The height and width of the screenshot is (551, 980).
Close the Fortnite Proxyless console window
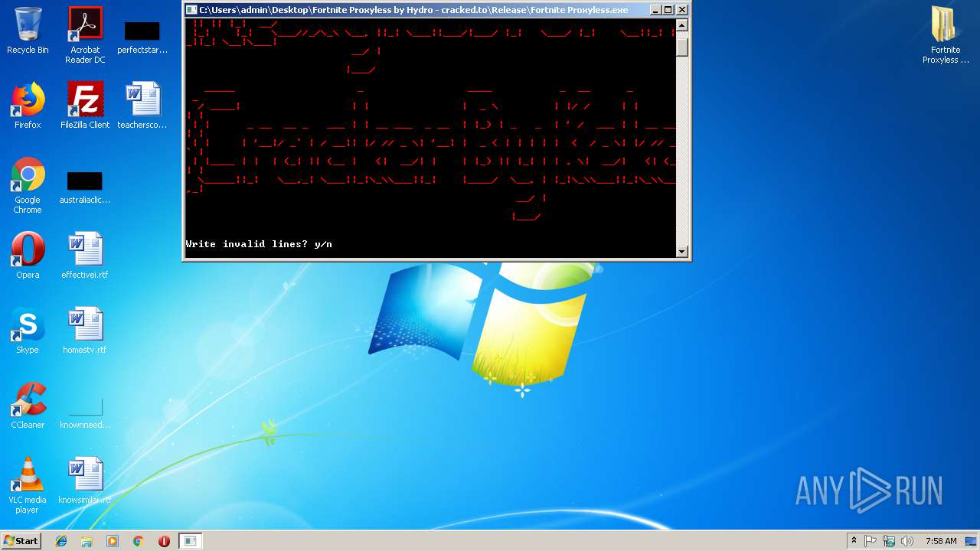click(x=682, y=10)
